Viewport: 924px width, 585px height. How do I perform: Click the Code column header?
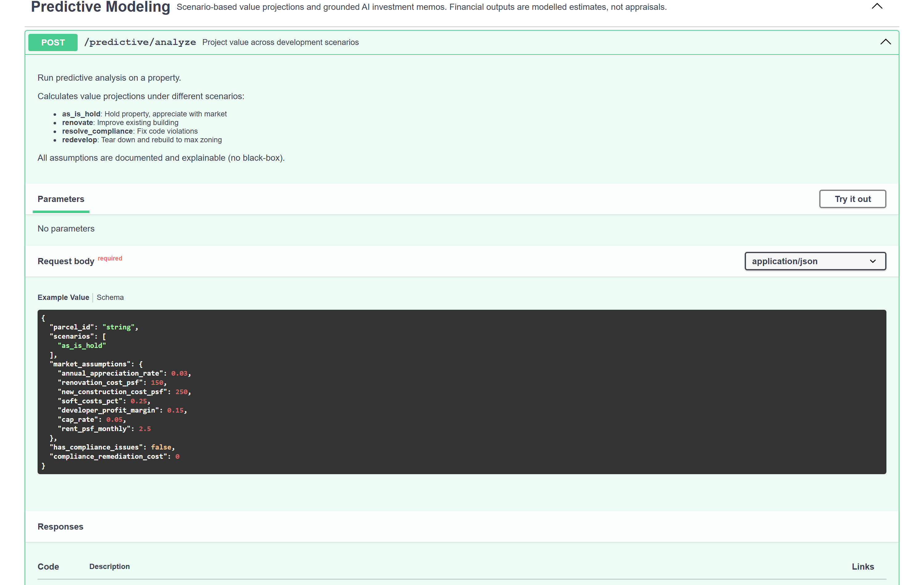point(48,567)
